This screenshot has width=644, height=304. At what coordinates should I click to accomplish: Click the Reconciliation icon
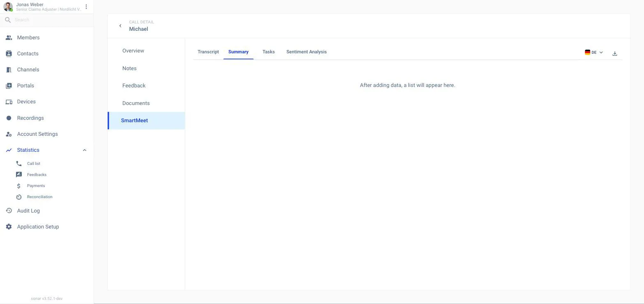coord(19,197)
